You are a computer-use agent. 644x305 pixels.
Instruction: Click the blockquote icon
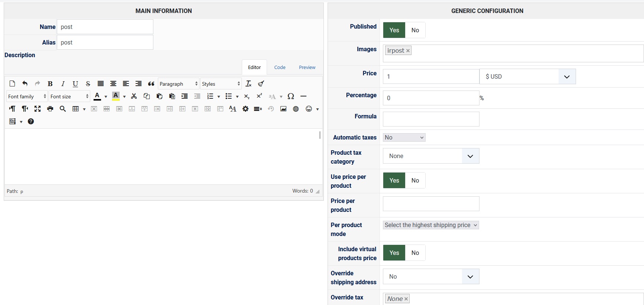pos(151,84)
